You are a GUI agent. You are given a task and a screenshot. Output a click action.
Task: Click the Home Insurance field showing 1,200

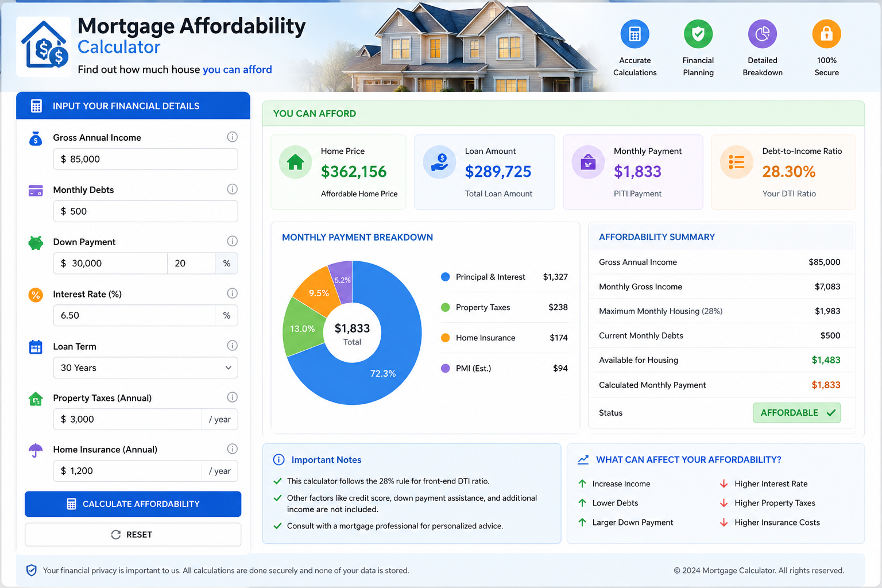127,471
